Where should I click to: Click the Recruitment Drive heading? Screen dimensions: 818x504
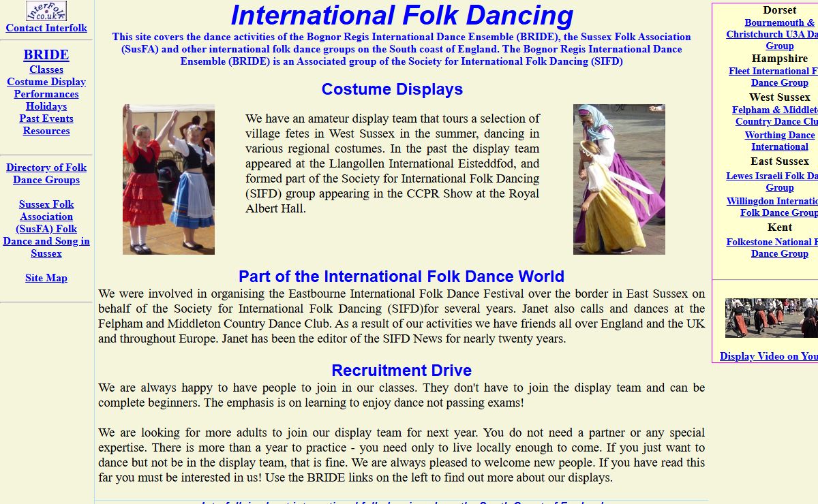[402, 371]
